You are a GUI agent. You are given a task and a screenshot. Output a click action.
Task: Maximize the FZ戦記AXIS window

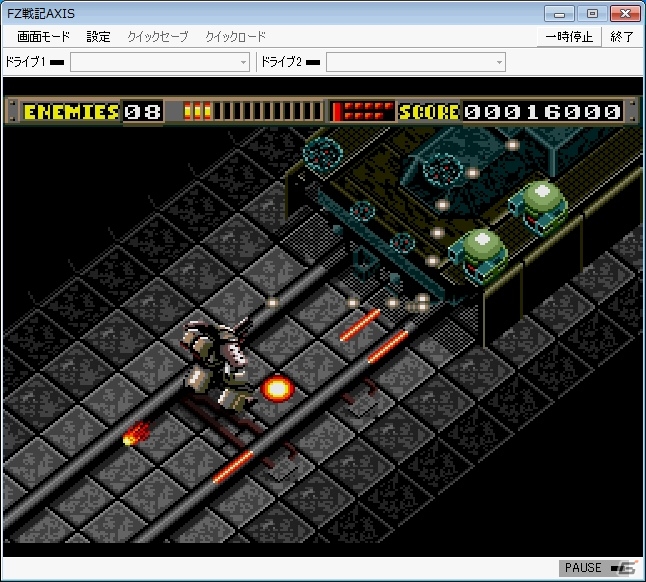pos(592,14)
